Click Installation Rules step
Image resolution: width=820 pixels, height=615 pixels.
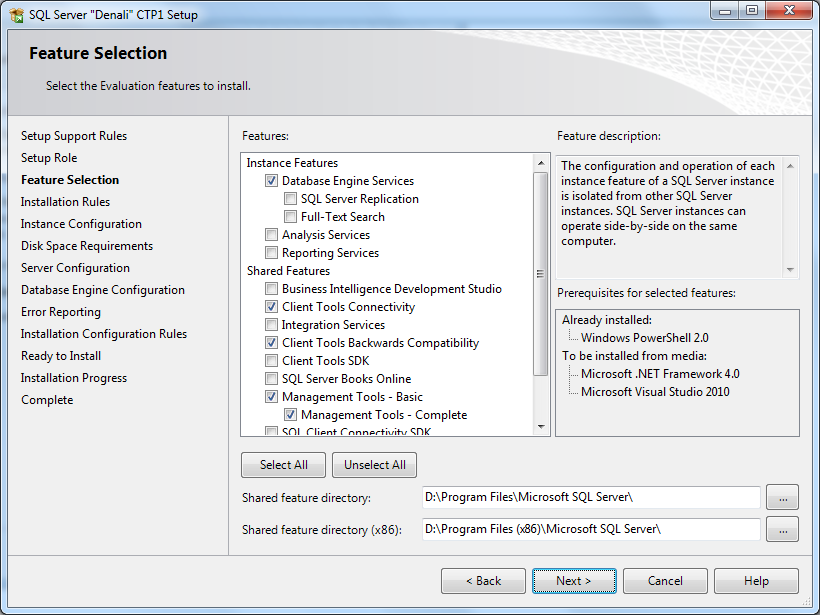tap(65, 202)
